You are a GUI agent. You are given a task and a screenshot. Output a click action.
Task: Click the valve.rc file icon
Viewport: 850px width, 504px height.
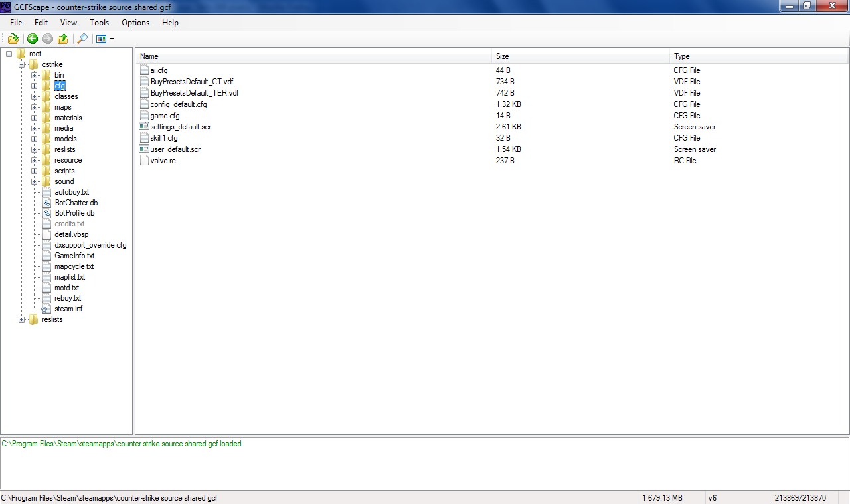[x=144, y=160]
